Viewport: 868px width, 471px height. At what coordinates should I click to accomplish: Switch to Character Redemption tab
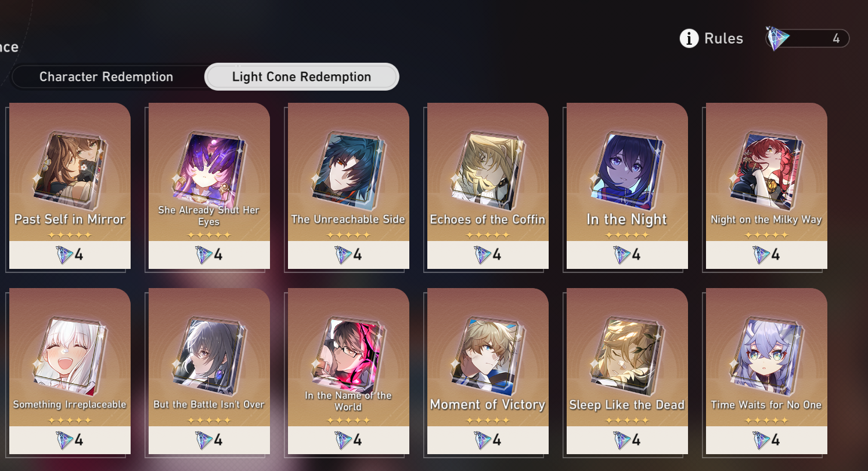(106, 77)
